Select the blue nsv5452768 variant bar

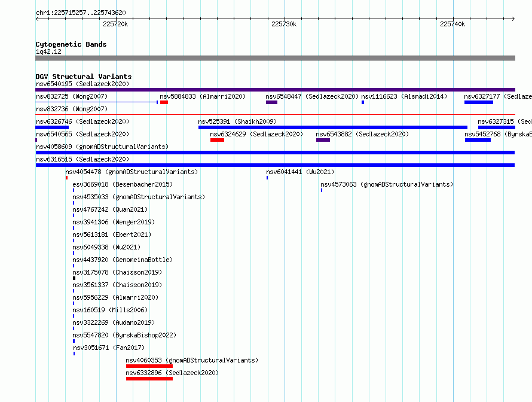tap(478, 140)
